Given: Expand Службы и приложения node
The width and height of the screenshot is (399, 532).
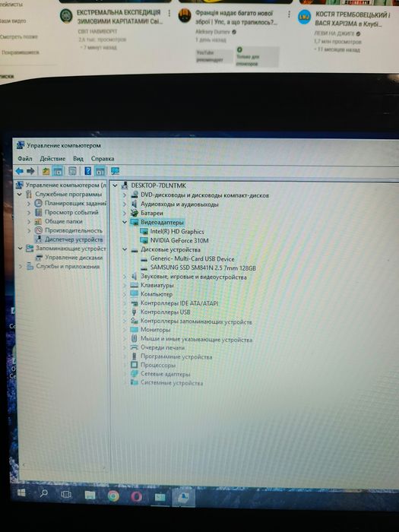Looking at the screenshot, I should (21, 266).
